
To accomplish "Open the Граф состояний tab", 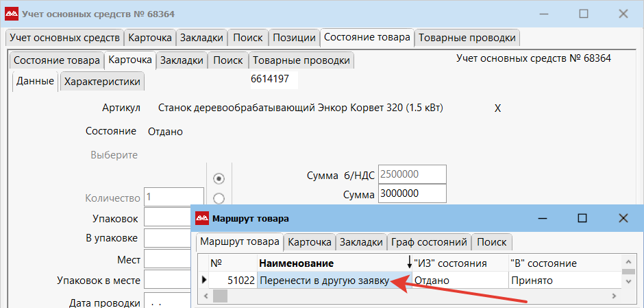I will (429, 242).
